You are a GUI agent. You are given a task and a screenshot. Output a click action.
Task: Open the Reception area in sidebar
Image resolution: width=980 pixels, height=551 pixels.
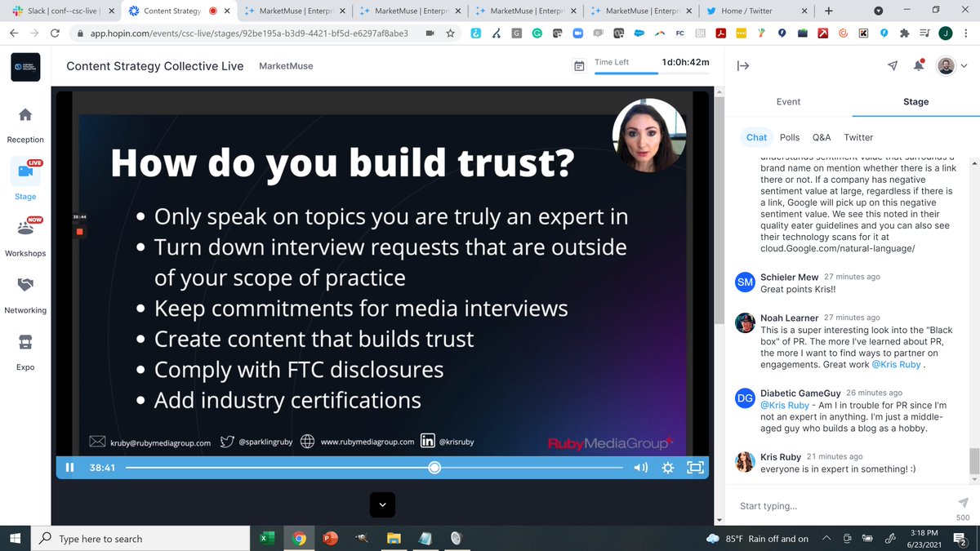click(25, 125)
